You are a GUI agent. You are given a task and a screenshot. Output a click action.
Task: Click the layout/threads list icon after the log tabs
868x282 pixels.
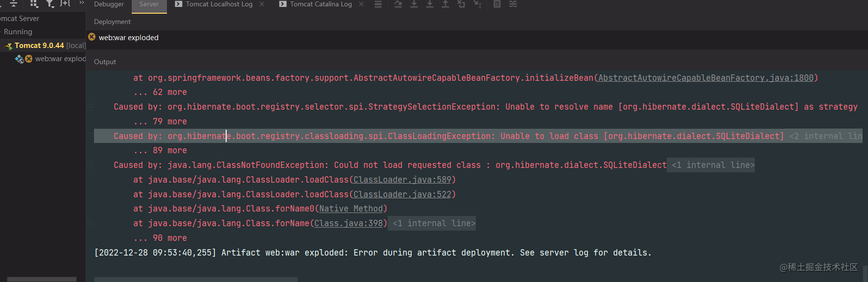(x=378, y=4)
